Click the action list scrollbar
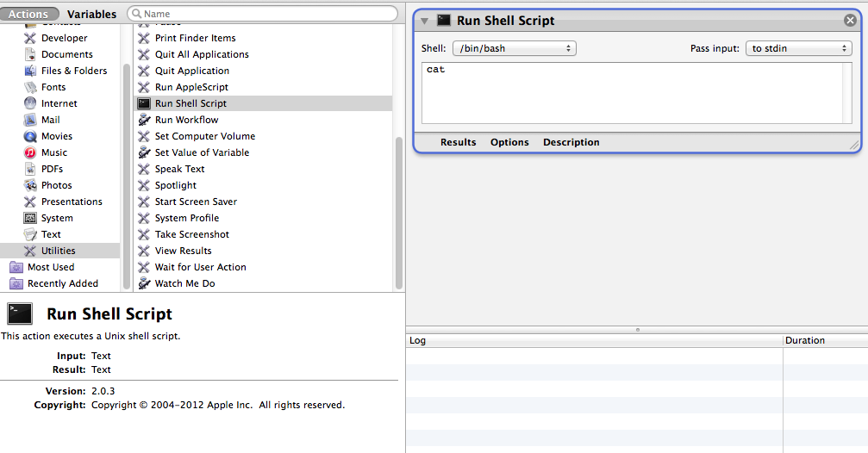 (398, 213)
